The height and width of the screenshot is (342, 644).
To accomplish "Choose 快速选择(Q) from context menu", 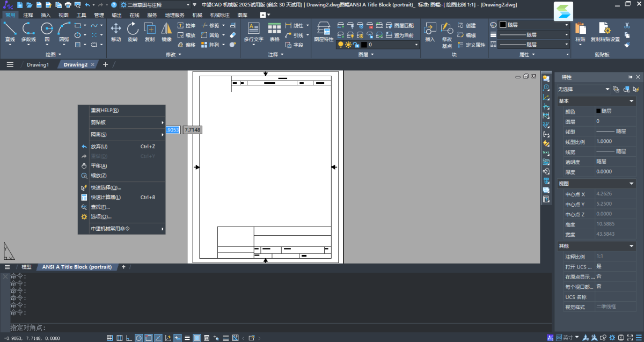I will [106, 187].
